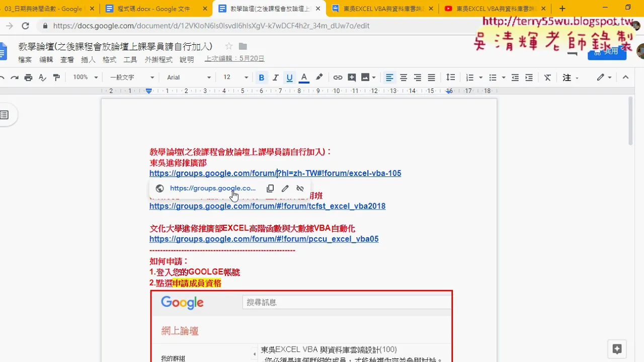This screenshot has height=362, width=644.
Task: Open the insert image dropdown arrow
Action: point(374,77)
